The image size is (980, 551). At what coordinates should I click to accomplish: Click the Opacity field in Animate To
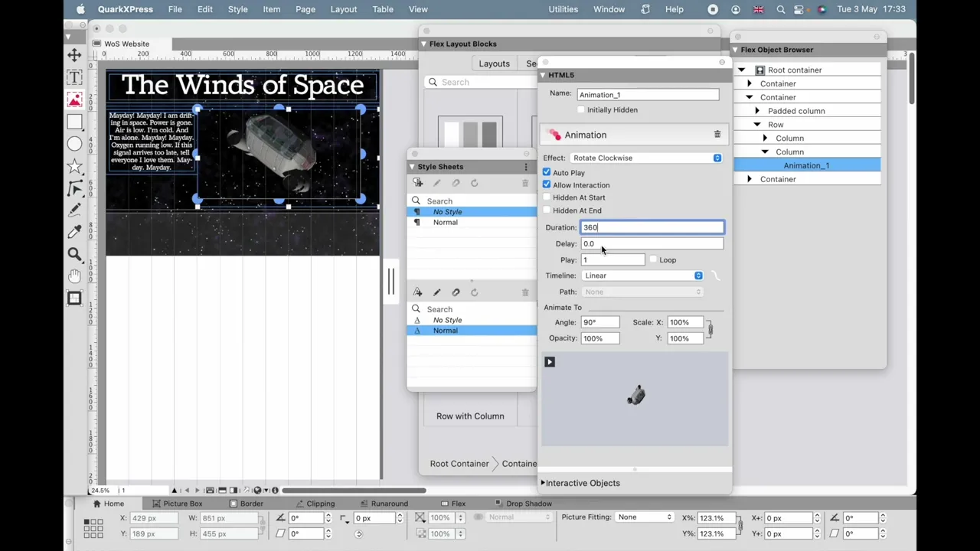(600, 338)
